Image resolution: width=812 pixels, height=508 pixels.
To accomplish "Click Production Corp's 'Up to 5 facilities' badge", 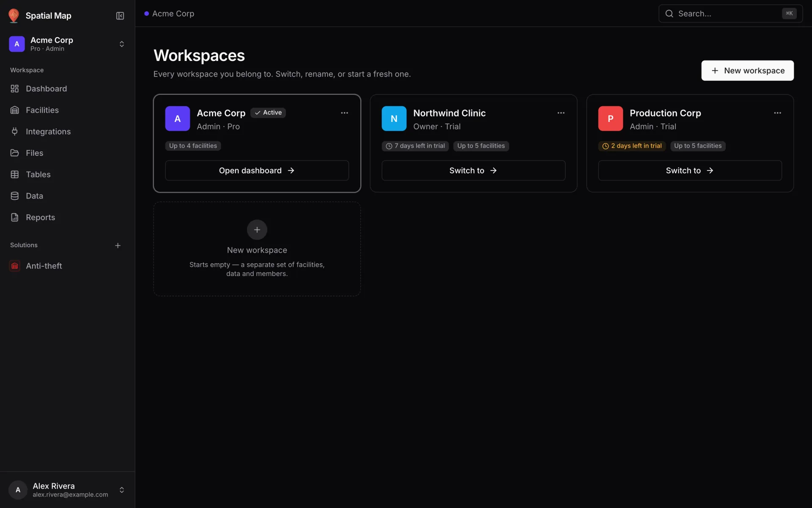I will click(x=698, y=146).
